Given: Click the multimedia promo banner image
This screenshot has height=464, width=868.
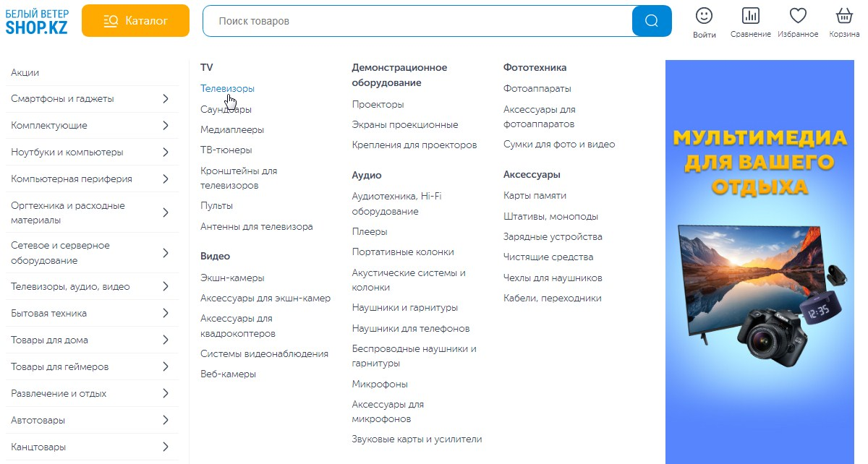Looking at the screenshot, I should [x=759, y=261].
